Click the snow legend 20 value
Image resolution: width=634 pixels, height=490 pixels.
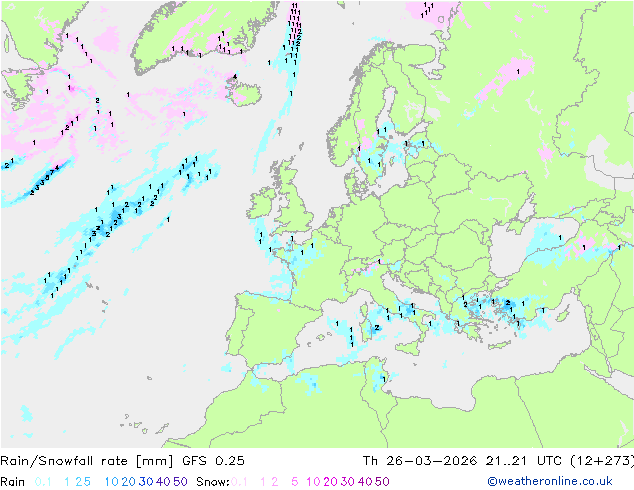(x=330, y=482)
